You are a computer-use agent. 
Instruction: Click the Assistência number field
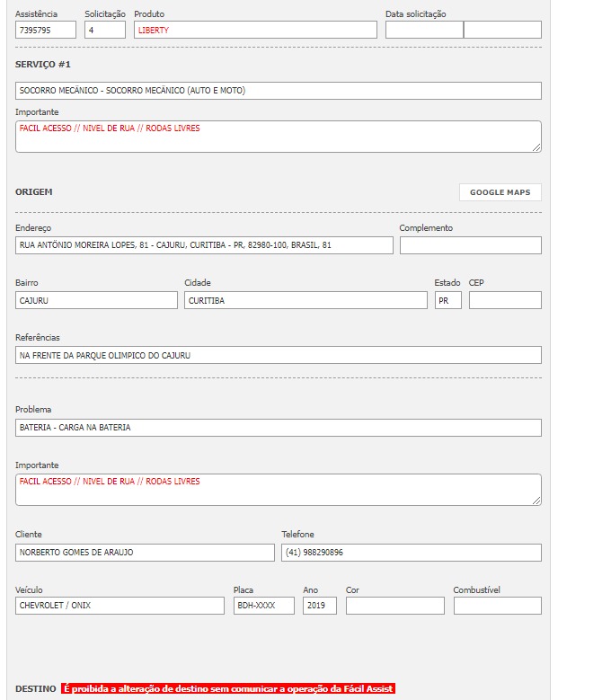pyautogui.click(x=46, y=30)
